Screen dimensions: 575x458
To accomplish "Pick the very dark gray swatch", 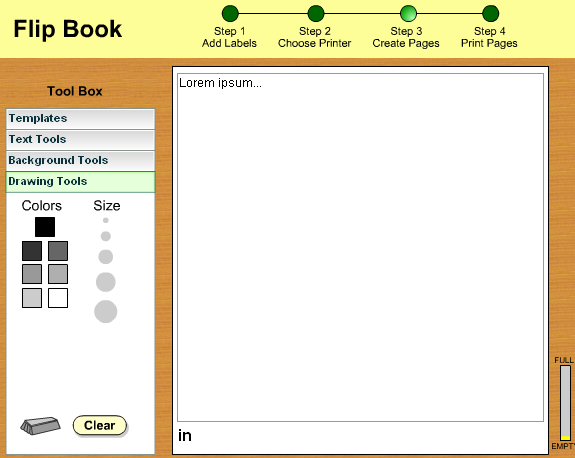I will coord(32,251).
